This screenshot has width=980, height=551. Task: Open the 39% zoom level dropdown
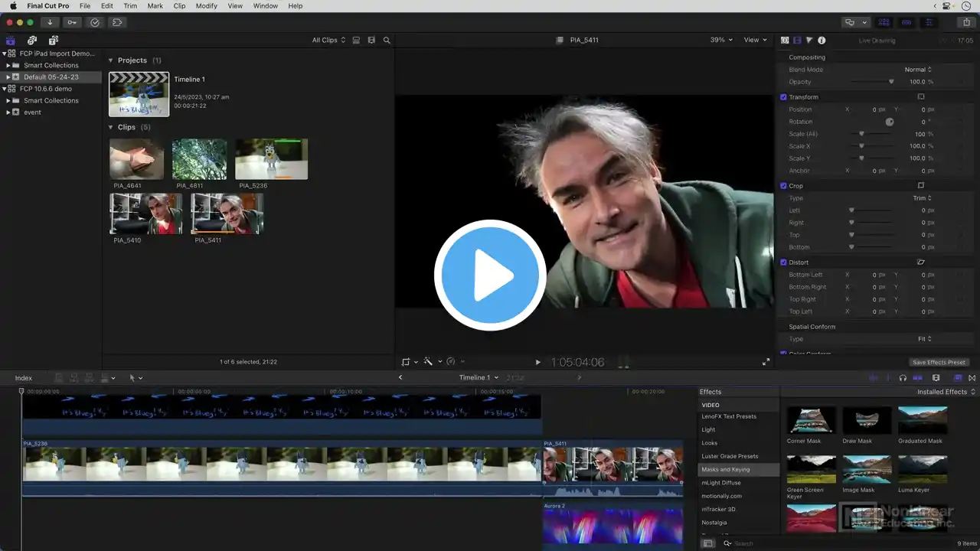tap(720, 40)
